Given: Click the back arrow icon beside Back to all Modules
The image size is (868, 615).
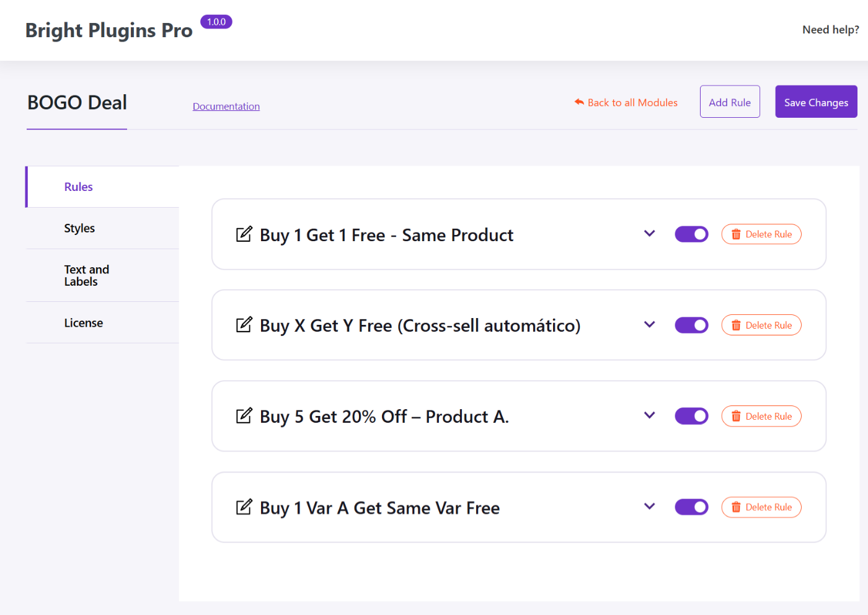Looking at the screenshot, I should pyautogui.click(x=579, y=102).
